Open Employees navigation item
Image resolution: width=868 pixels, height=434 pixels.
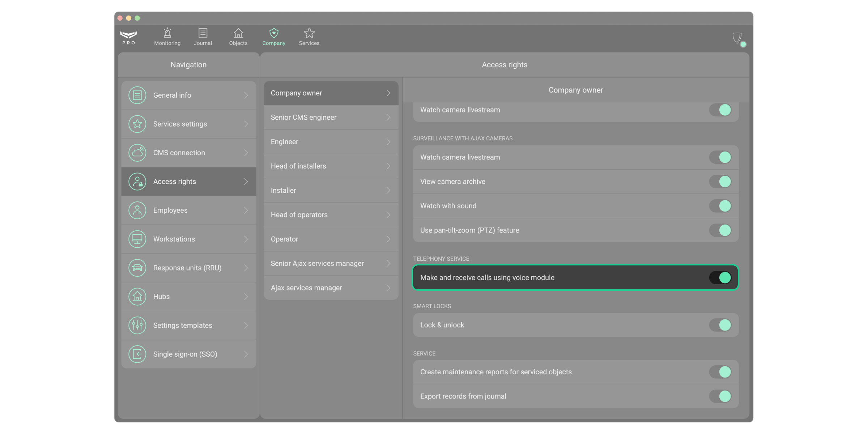(189, 210)
